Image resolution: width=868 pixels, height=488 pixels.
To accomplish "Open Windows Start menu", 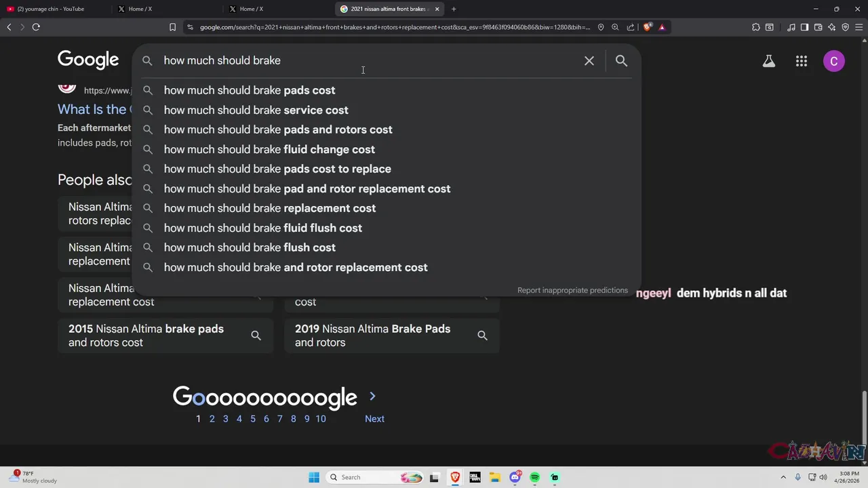I will 314,477.
